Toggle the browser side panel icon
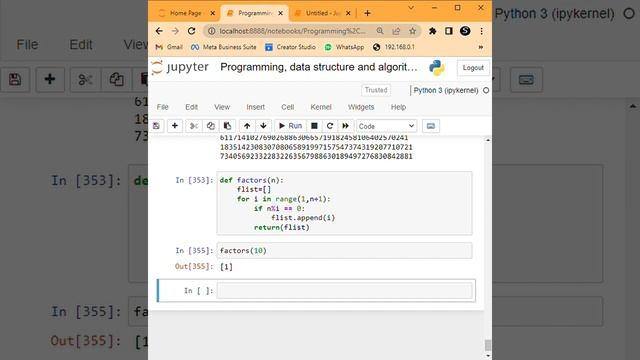This screenshot has width=640, height=360. click(x=449, y=31)
